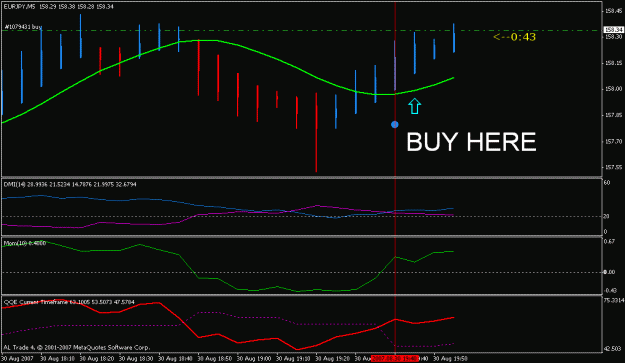Screen dimensions: 625x363
Task: Click the 30 Aug 18:10 time label
Action: pyautogui.click(x=57, y=359)
